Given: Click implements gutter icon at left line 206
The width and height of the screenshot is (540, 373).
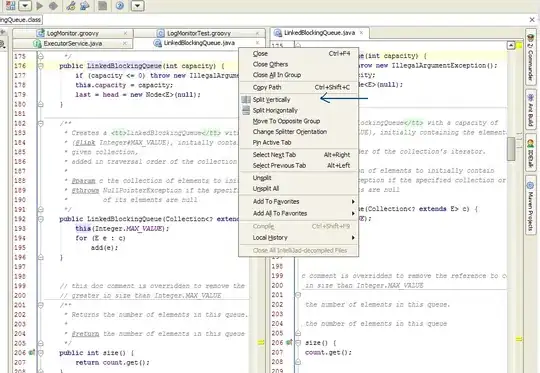Looking at the screenshot, I should 32,352.
